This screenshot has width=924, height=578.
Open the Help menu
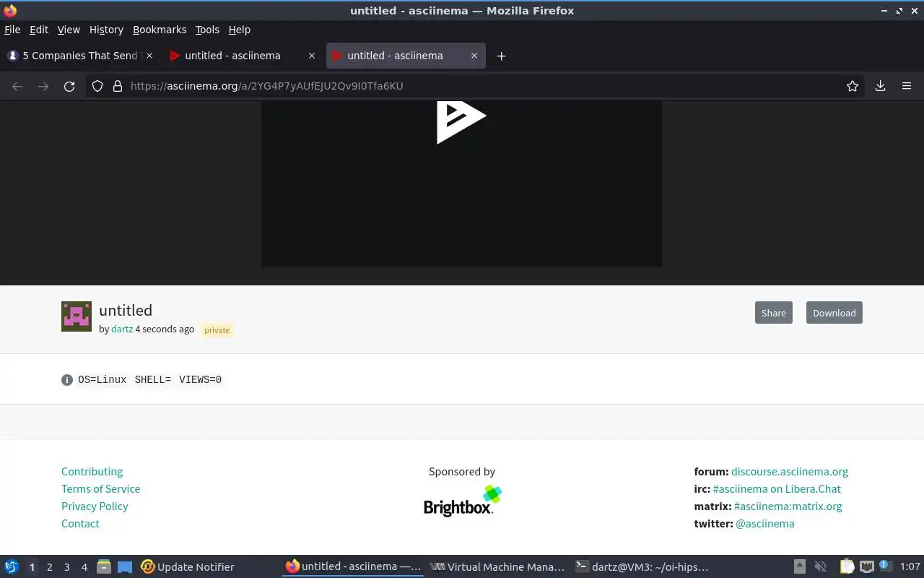pyautogui.click(x=240, y=30)
